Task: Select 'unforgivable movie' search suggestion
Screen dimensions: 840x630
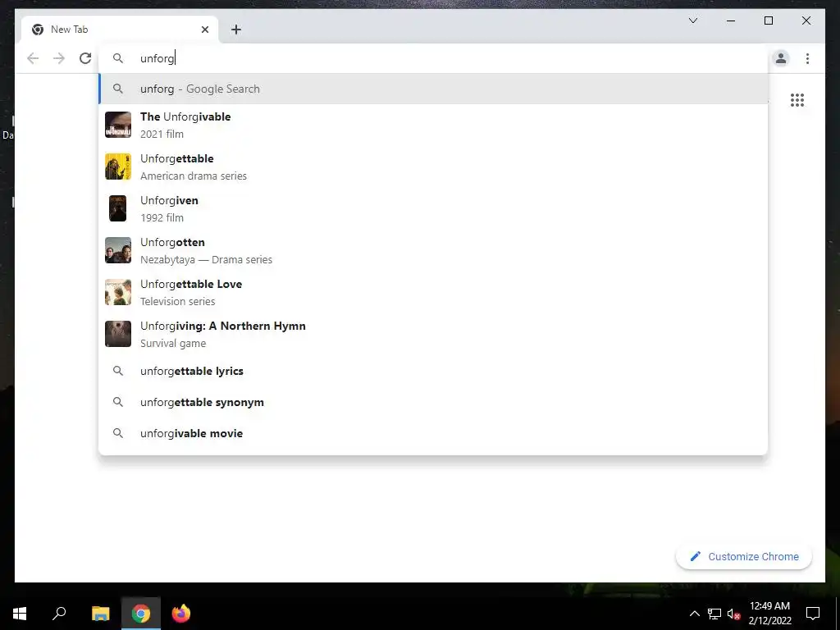Action: [433, 433]
